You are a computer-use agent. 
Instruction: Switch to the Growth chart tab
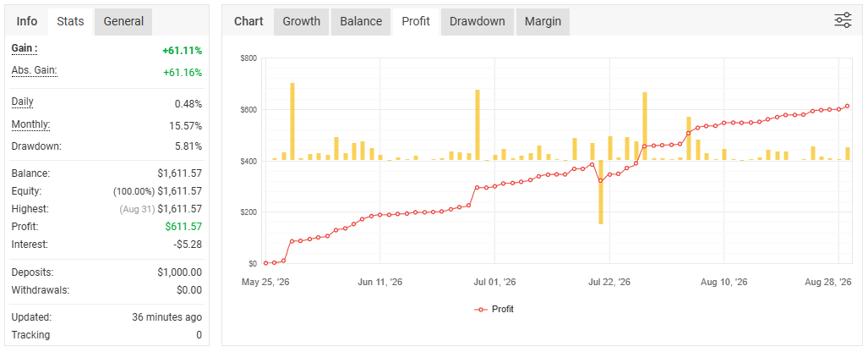[301, 22]
